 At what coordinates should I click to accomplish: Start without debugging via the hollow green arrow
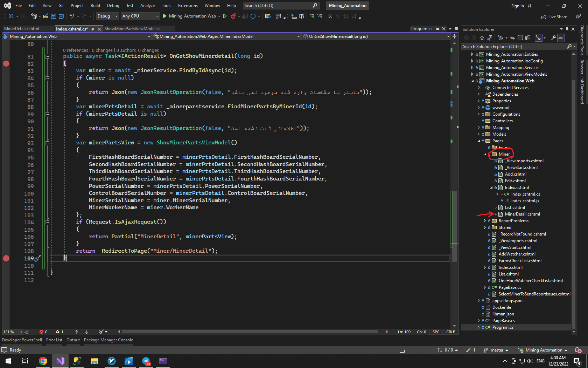click(225, 16)
